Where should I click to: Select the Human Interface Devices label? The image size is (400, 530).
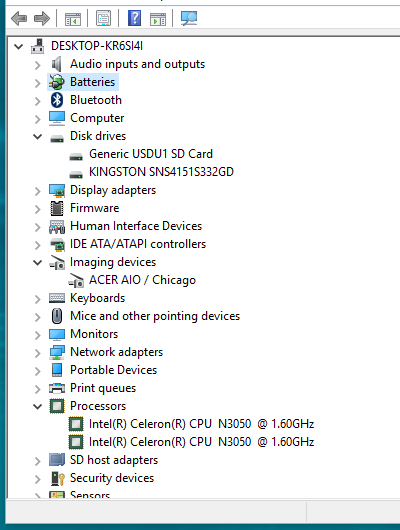(136, 226)
